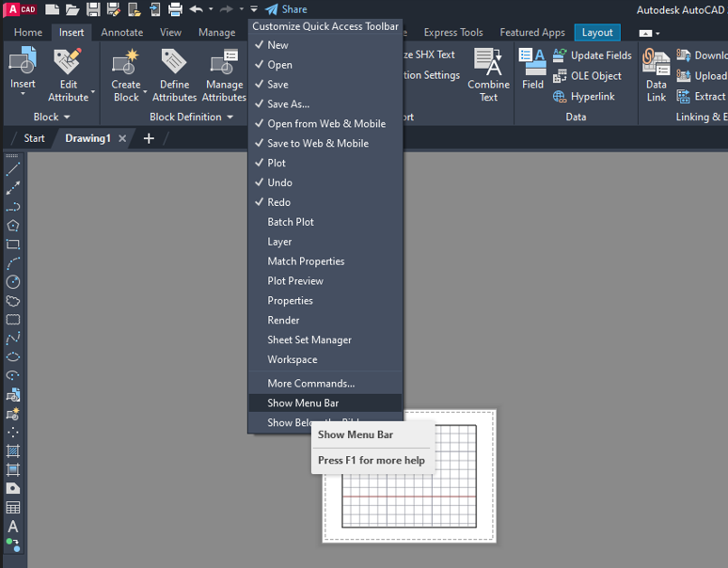Open the Insert button dropdown arrow
The height and width of the screenshot is (568, 728).
click(23, 93)
